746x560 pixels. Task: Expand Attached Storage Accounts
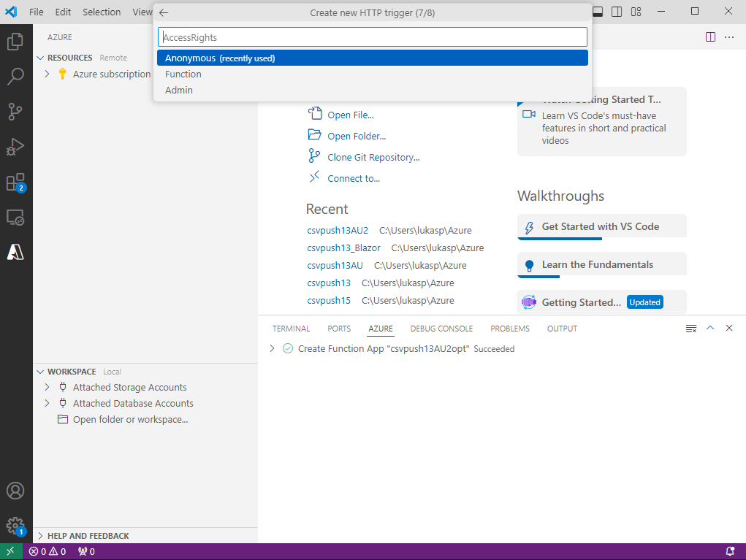click(47, 387)
